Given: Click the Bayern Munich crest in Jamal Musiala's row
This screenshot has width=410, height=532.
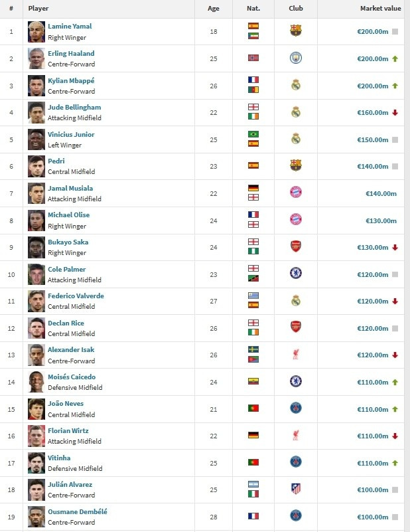Looking at the screenshot, I should coord(296,193).
